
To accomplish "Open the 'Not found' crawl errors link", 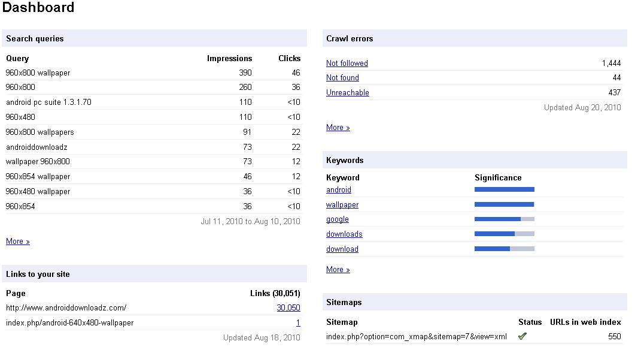I will click(x=342, y=78).
